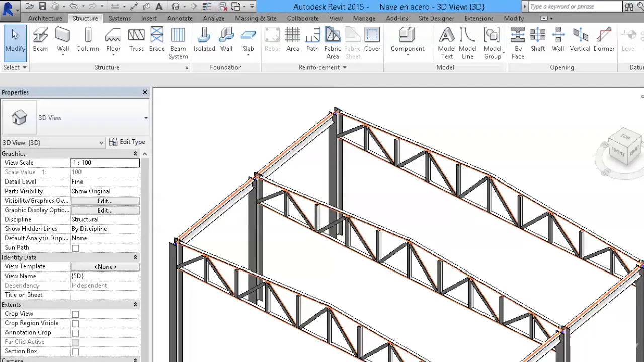The height and width of the screenshot is (362, 644).
Task: Switch to the Systems tab
Action: pyautogui.click(x=119, y=18)
